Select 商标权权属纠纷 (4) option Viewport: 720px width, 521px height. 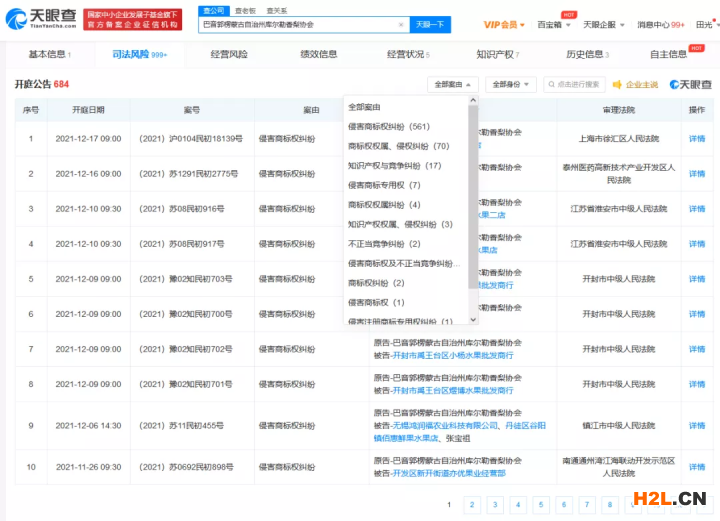pos(384,205)
